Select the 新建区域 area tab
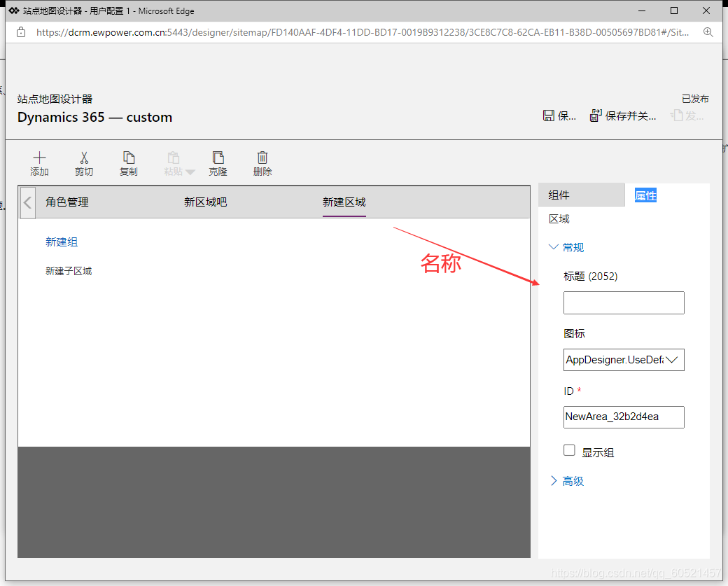The width and height of the screenshot is (728, 586). coord(344,202)
